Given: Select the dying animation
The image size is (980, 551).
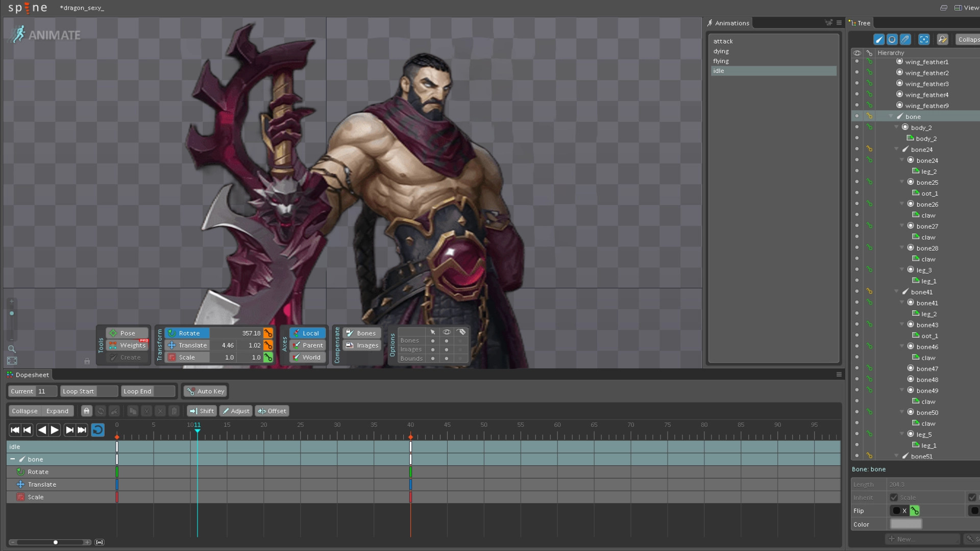Looking at the screenshot, I should pyautogui.click(x=773, y=51).
